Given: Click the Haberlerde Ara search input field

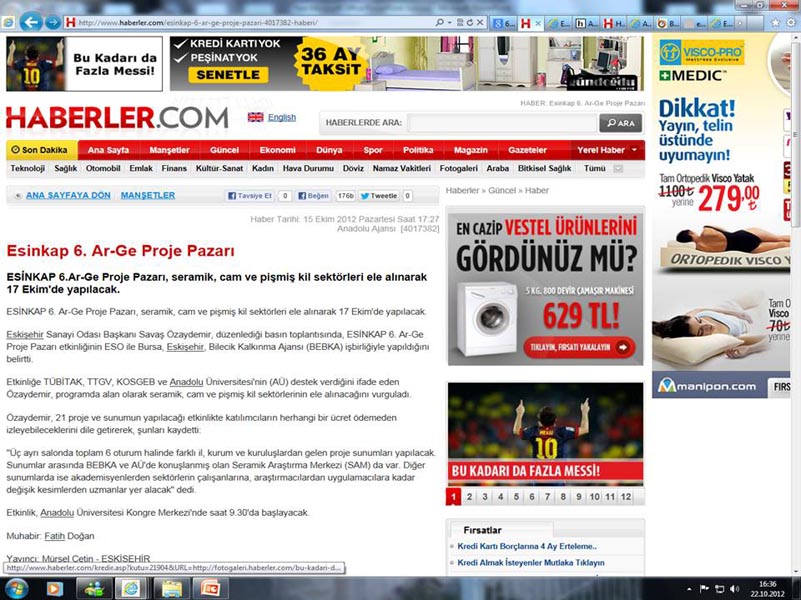Looking at the screenshot, I should 502,123.
